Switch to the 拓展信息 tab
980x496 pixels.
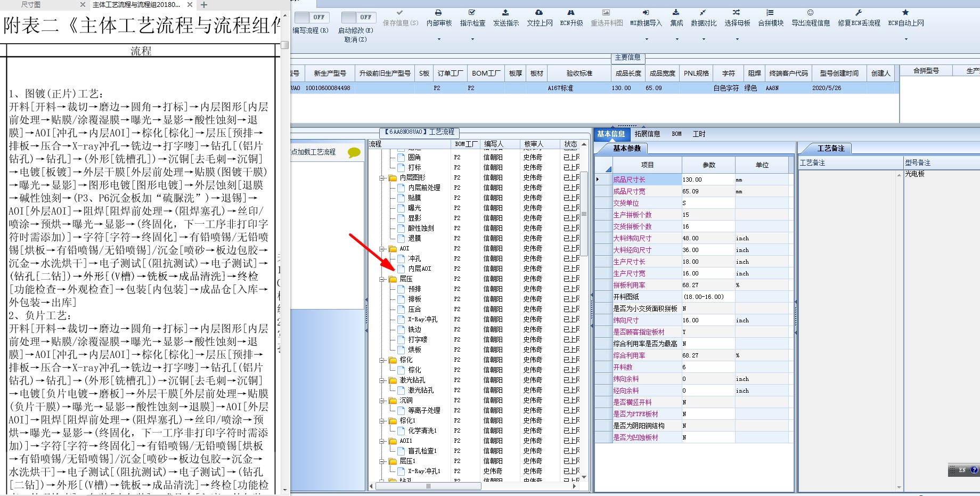pos(647,134)
